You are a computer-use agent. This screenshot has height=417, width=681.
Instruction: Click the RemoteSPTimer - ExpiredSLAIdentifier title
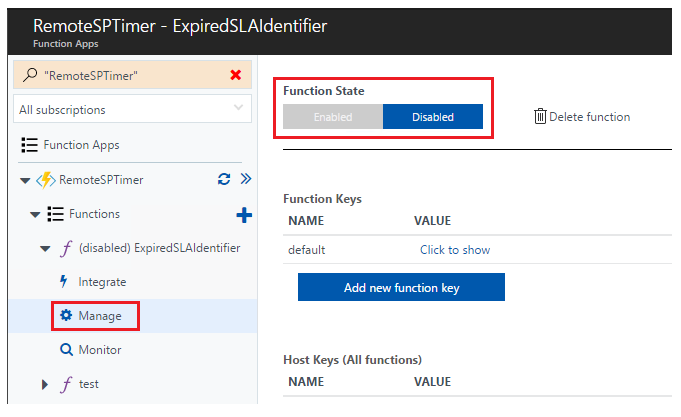coord(180,26)
